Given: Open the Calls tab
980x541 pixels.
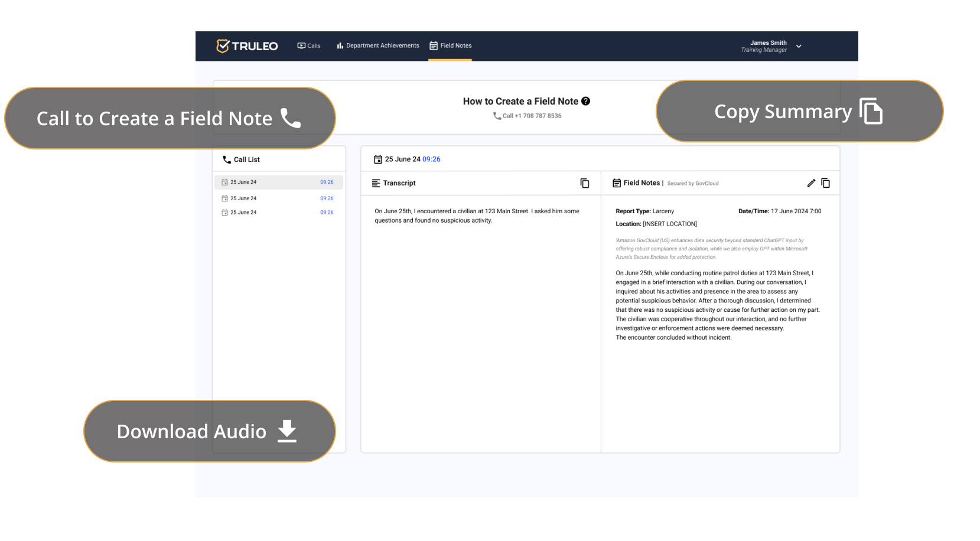Looking at the screenshot, I should tap(309, 45).
